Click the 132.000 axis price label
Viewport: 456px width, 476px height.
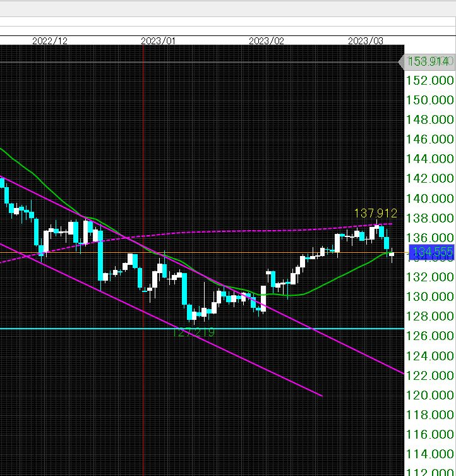(x=429, y=277)
